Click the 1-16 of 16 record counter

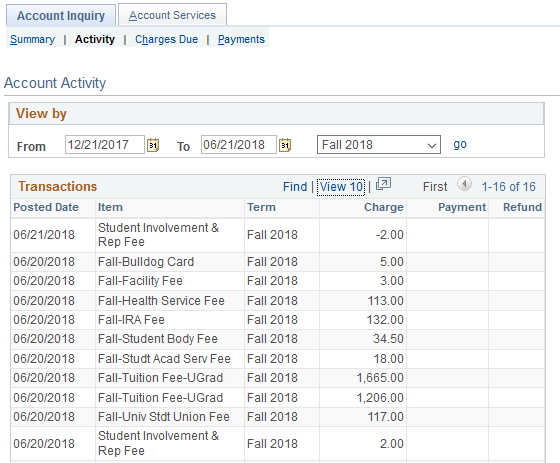pos(509,186)
